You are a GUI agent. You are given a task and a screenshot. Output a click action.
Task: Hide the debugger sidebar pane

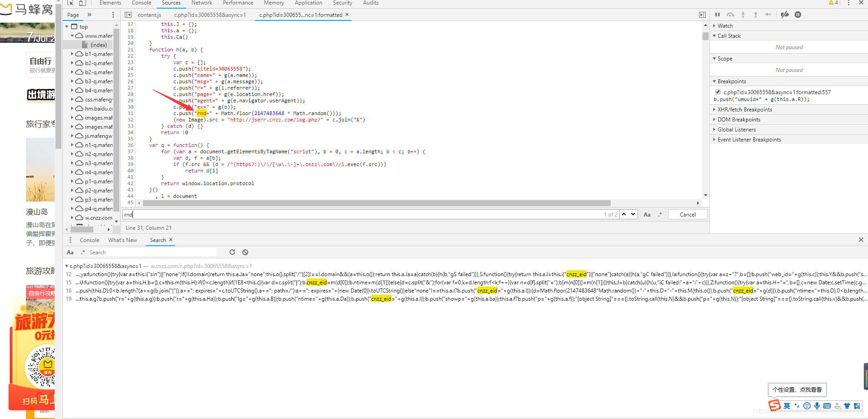(702, 15)
